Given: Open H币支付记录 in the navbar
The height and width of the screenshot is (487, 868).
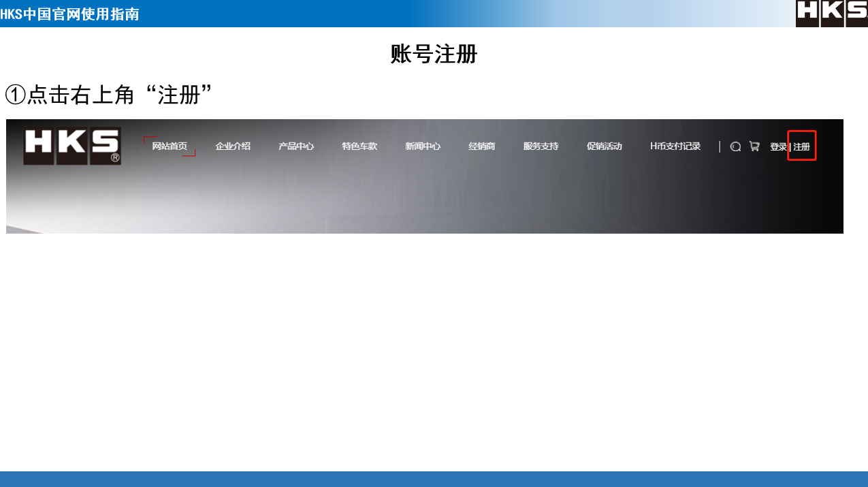Looking at the screenshot, I should pos(675,146).
